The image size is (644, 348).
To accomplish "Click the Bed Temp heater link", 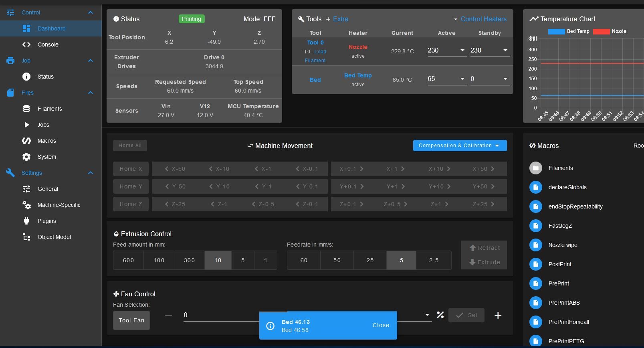I will point(358,75).
